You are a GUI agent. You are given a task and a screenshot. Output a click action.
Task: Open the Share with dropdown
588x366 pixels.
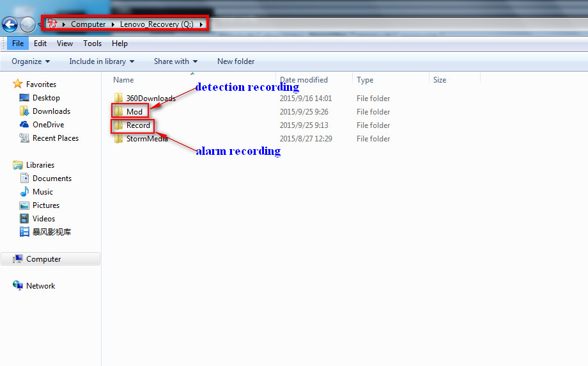pos(176,61)
